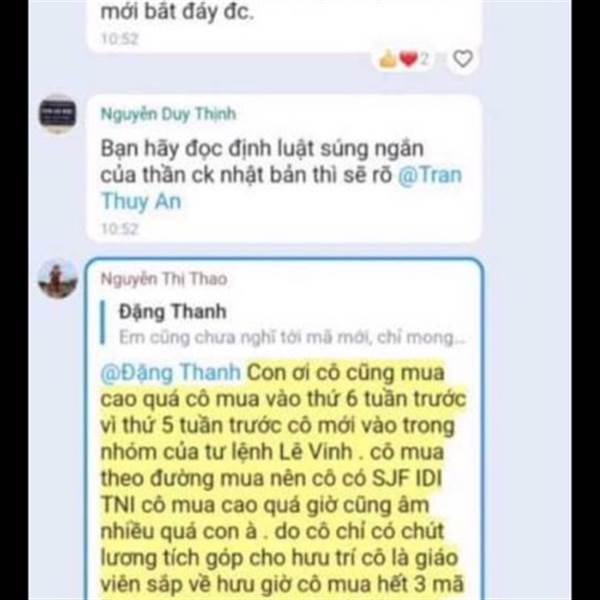Tap the thumbs-up emoji in reactions
Viewport: 600px width, 600px height.
388,59
